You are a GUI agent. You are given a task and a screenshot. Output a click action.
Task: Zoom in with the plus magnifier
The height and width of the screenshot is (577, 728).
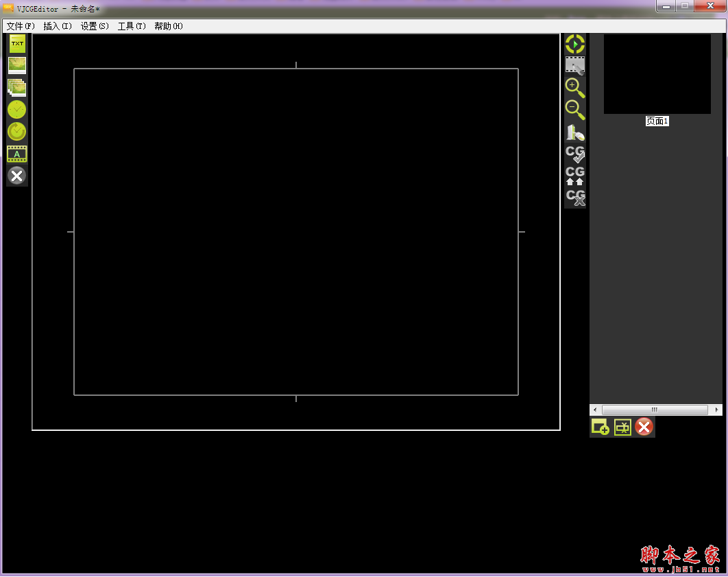click(x=574, y=88)
